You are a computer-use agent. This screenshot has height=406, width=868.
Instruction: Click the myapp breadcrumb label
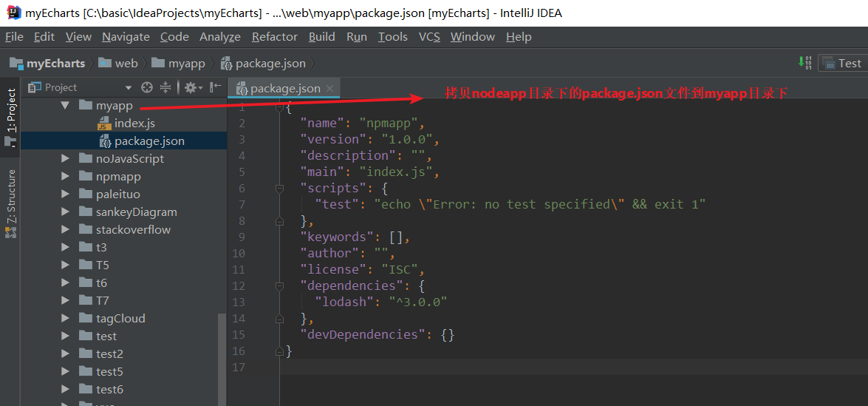click(187, 63)
